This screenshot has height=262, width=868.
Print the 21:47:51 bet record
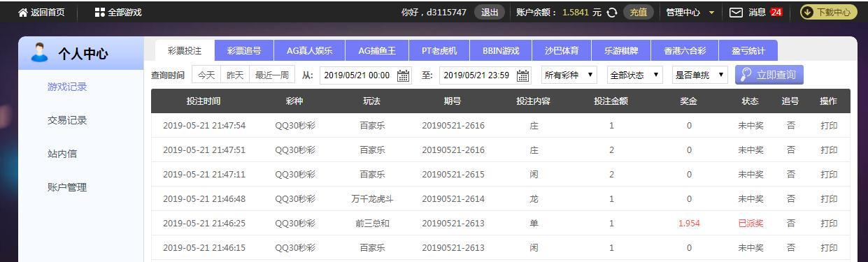pyautogui.click(x=829, y=150)
